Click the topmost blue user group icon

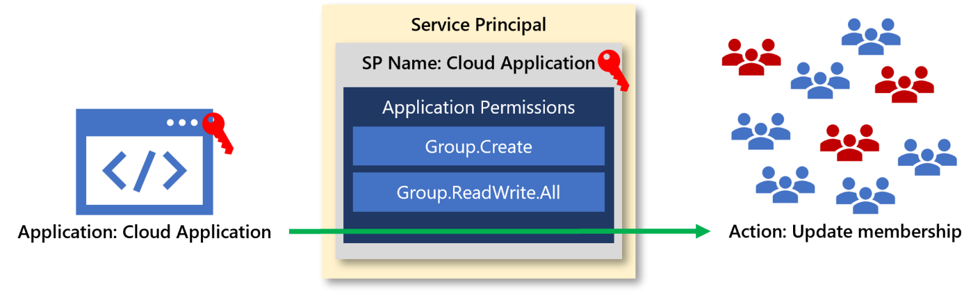point(870,37)
